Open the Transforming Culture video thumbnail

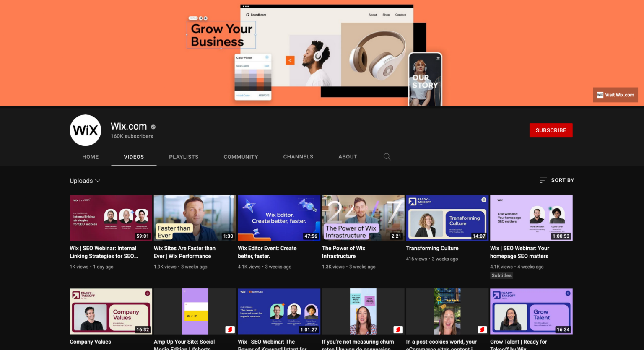447,218
